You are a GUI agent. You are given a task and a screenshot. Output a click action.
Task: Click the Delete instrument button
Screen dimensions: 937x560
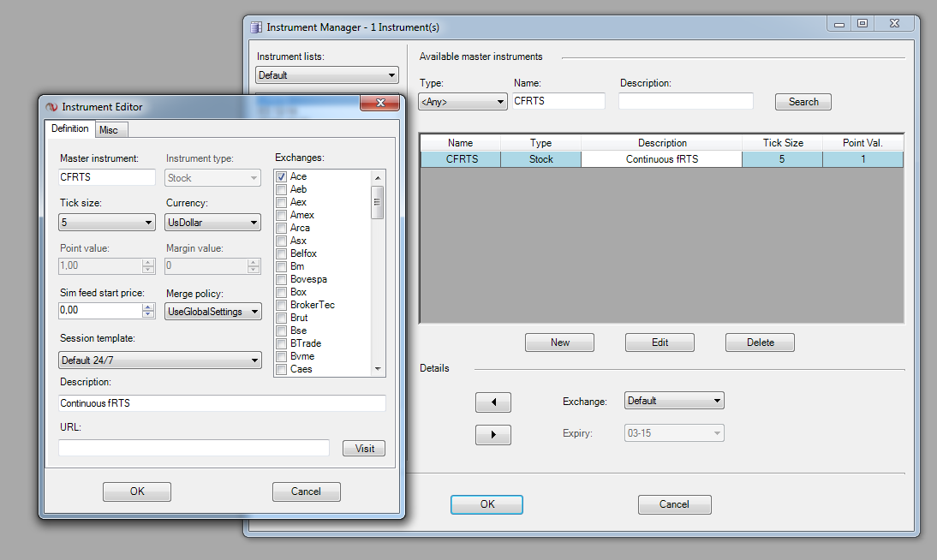[x=760, y=343]
